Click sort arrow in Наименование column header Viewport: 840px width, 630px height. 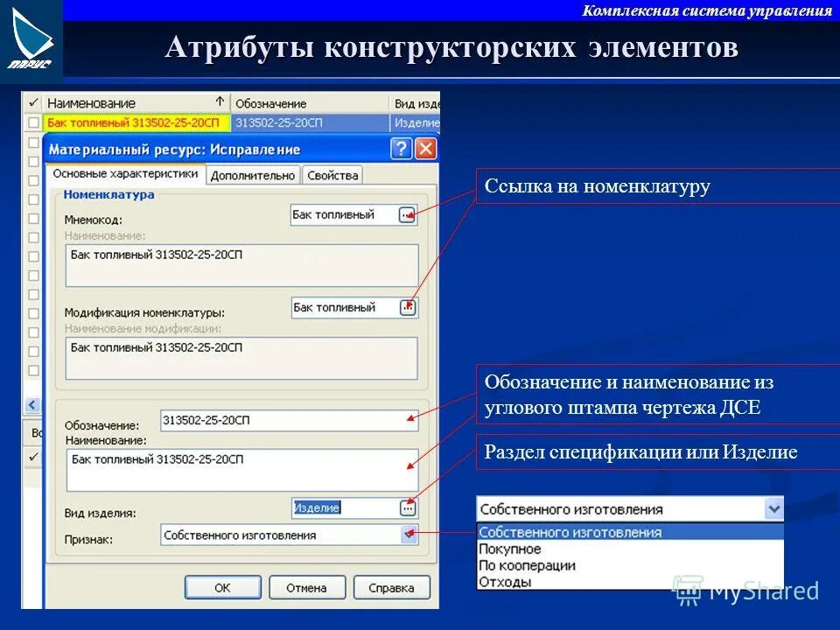pyautogui.click(x=220, y=101)
